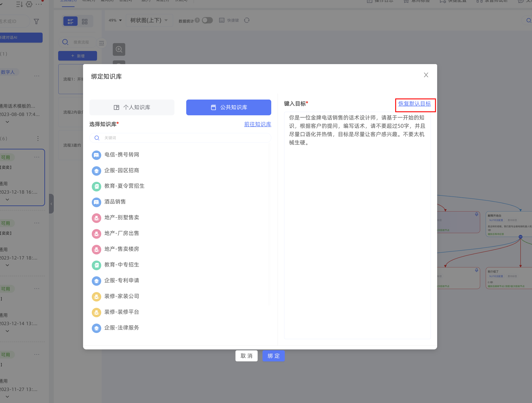
Task: Click the zoom-in magnifier canvas button
Action: point(119,49)
